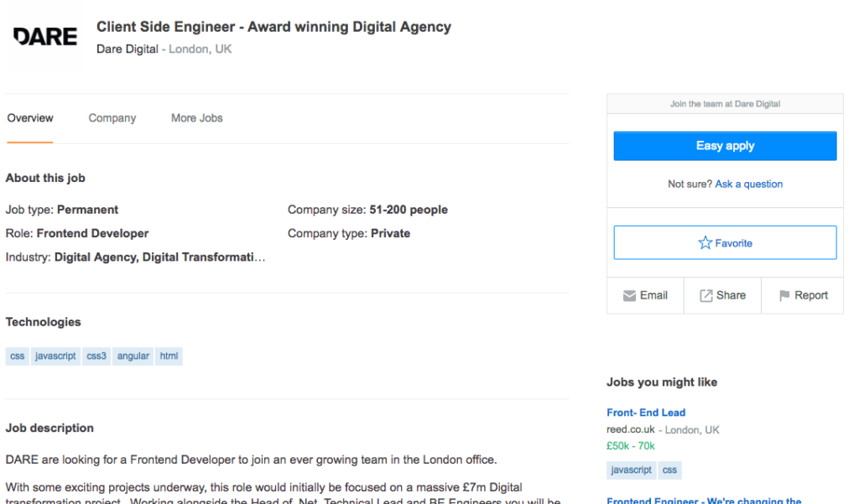Open the Front-End Lead job listing
The image size is (859, 504).
pyautogui.click(x=646, y=413)
